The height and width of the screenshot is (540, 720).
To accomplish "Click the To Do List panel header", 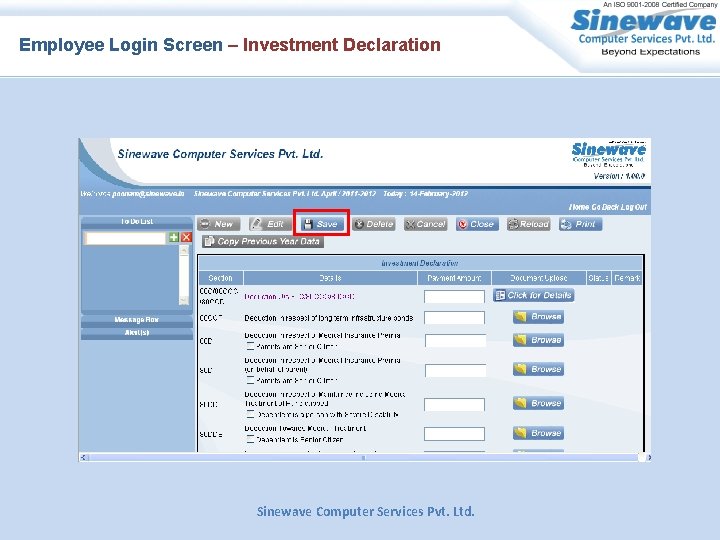I will pyautogui.click(x=137, y=221).
